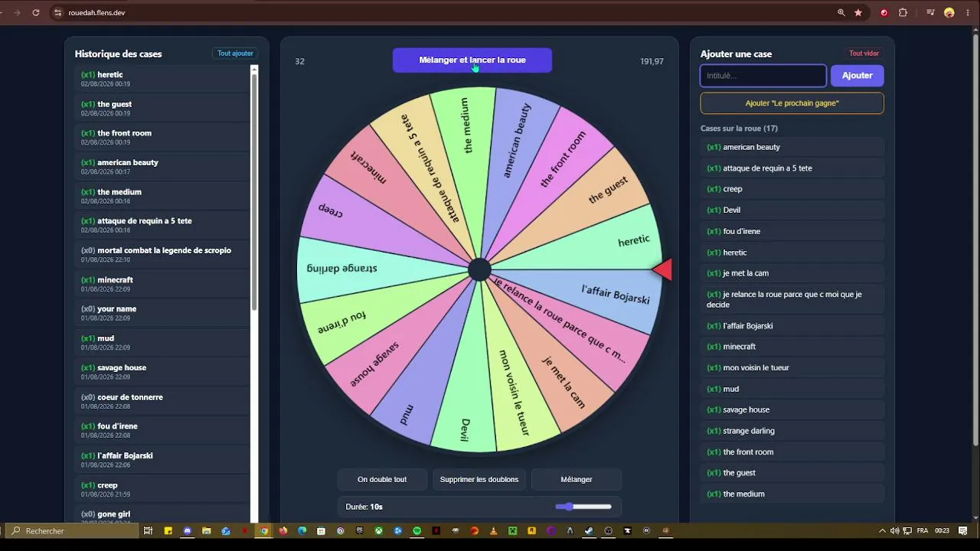Image resolution: width=980 pixels, height=551 pixels.
Task: Open Spotify from the taskbar
Action: 416,530
